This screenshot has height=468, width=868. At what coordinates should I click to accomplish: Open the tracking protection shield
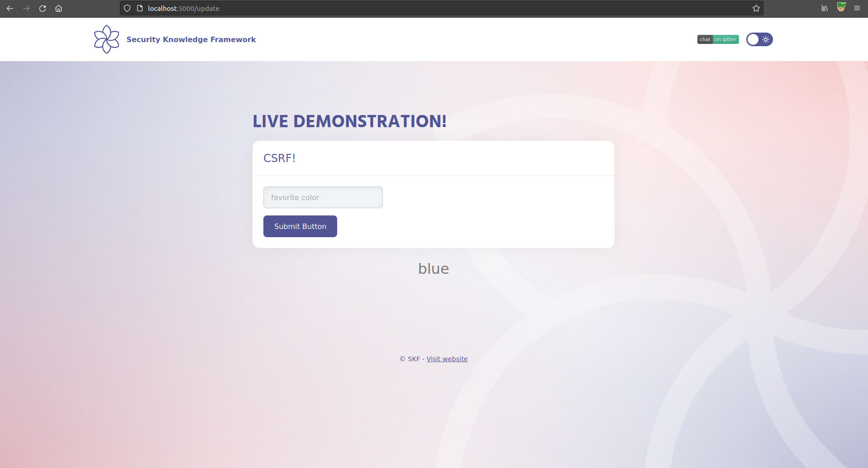click(127, 8)
